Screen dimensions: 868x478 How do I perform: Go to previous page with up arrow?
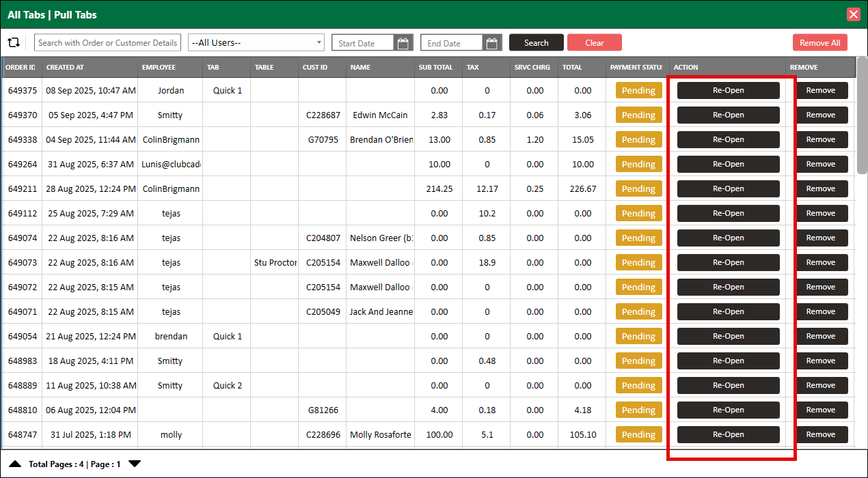pyautogui.click(x=15, y=464)
